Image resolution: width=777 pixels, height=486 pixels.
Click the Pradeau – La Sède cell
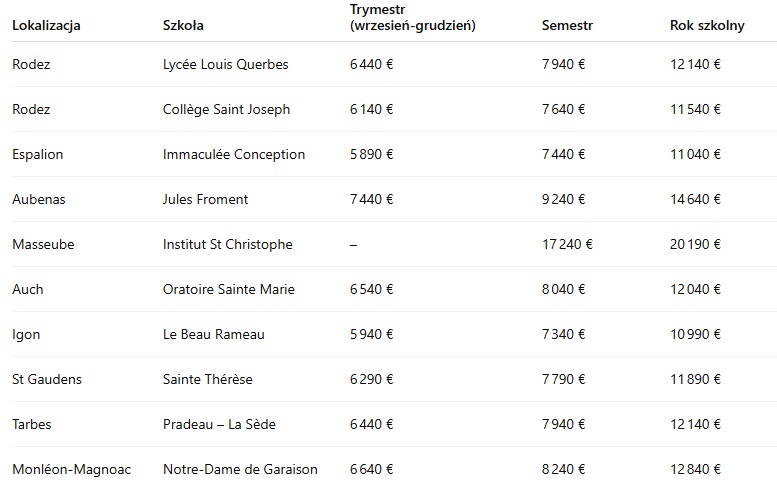[219, 425]
